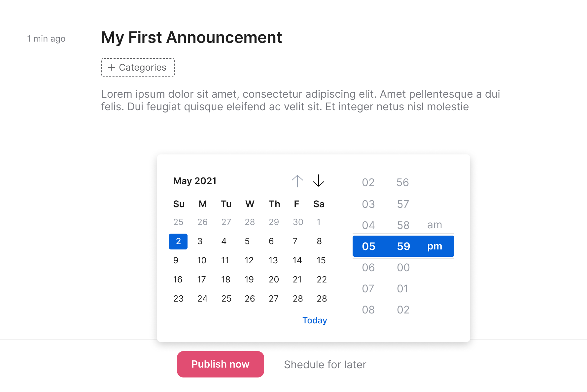Pick May 13 in the calendar
The image size is (587, 392).
pos(273,260)
